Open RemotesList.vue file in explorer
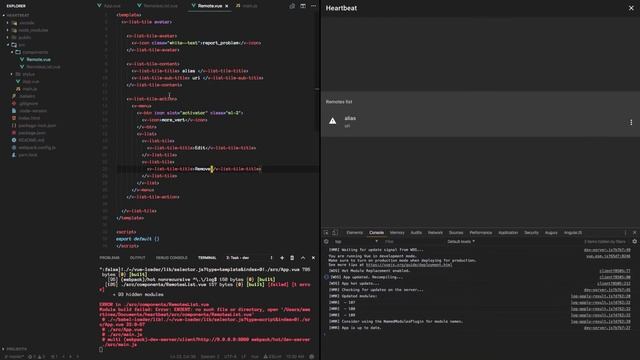640x360 pixels. click(x=43, y=67)
